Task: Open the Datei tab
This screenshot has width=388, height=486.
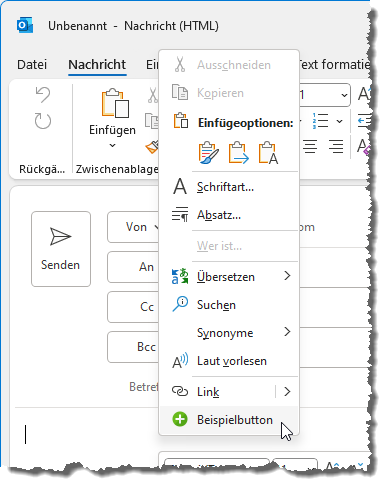Action: pos(32,65)
